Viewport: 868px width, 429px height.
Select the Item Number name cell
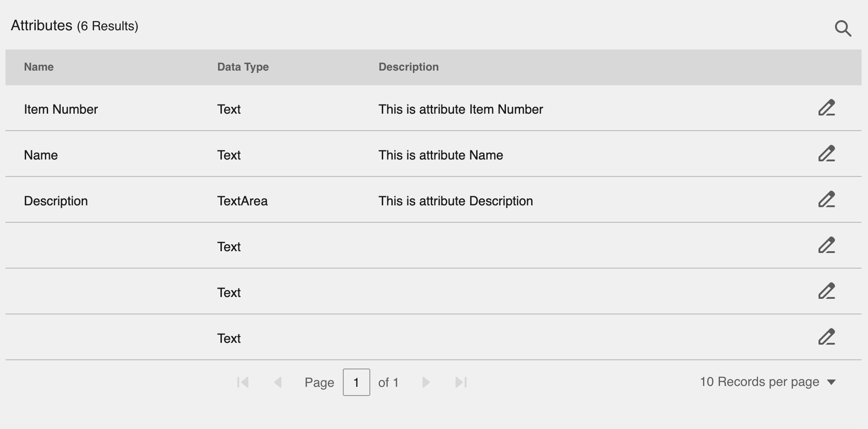(61, 109)
